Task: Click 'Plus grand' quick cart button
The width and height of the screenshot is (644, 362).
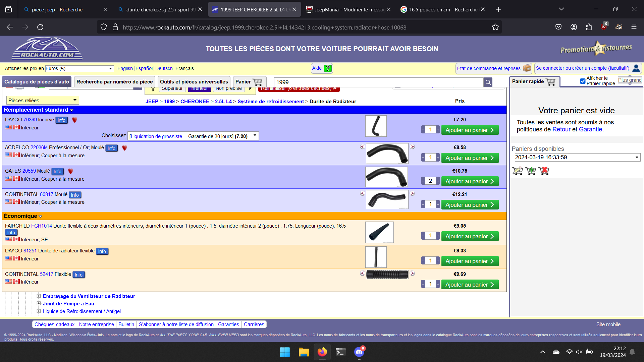Action: [x=630, y=80]
